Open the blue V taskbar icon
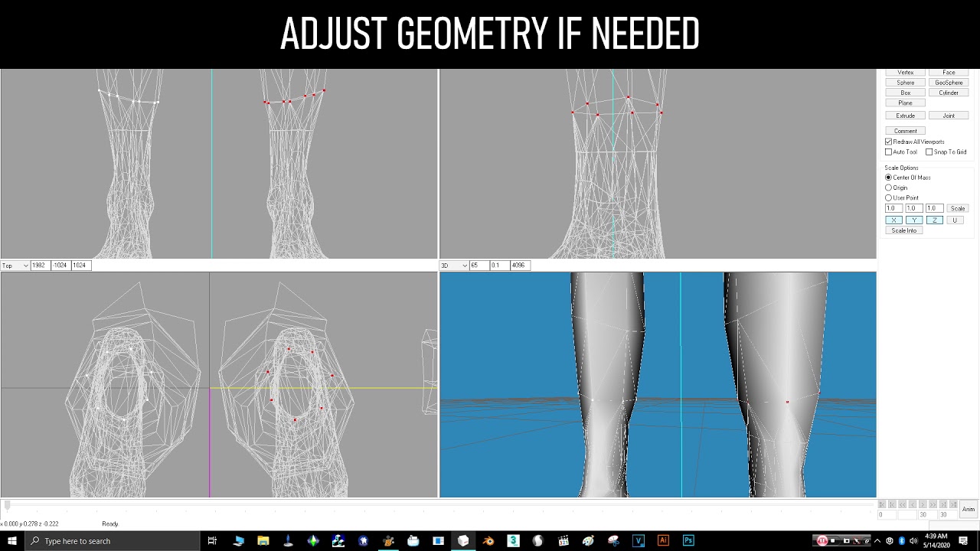Image resolution: width=980 pixels, height=551 pixels. click(639, 541)
